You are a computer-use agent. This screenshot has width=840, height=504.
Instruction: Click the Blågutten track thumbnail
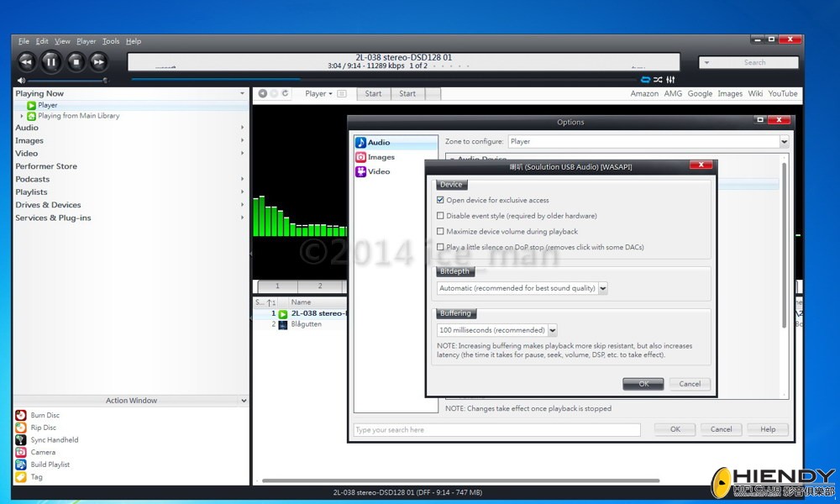coord(283,324)
